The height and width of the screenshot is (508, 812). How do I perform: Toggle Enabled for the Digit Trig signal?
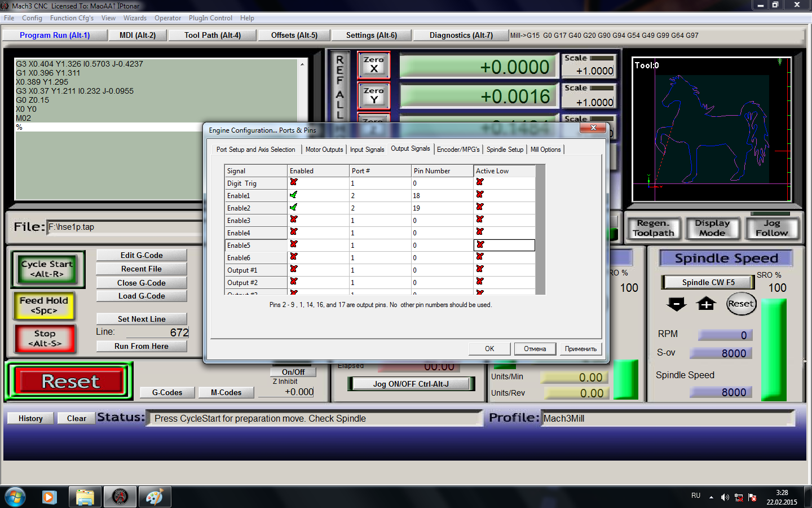coord(294,182)
